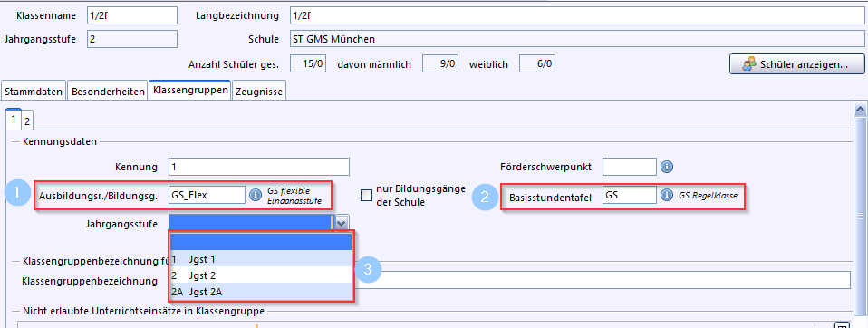This screenshot has height=328, width=868.
Task: Select Jgst 2 from the dropdown list
Action: pos(261,275)
